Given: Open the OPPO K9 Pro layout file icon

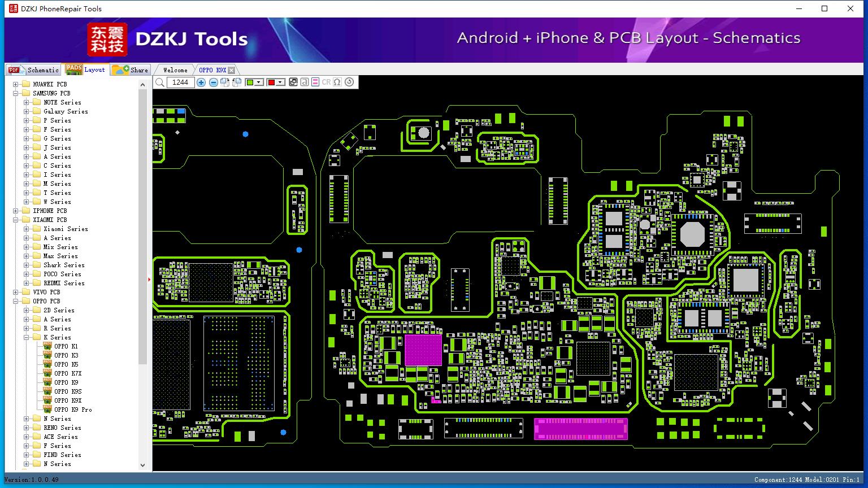Looking at the screenshot, I should 47,409.
